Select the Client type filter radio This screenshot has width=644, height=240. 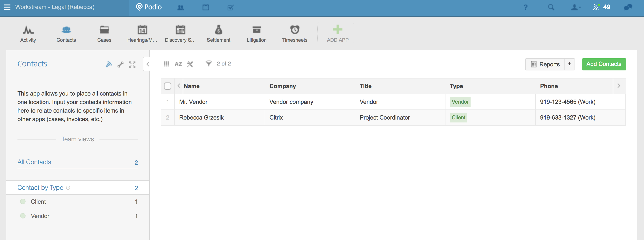(x=23, y=201)
